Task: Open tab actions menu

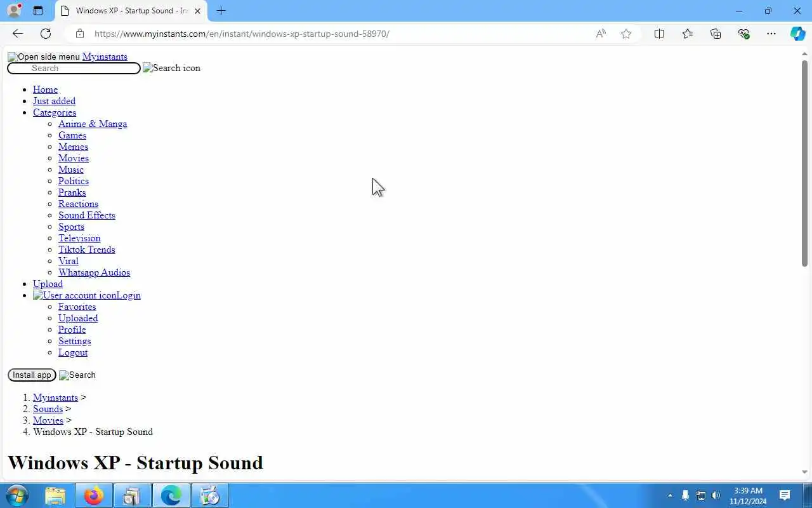Action: (x=38, y=11)
